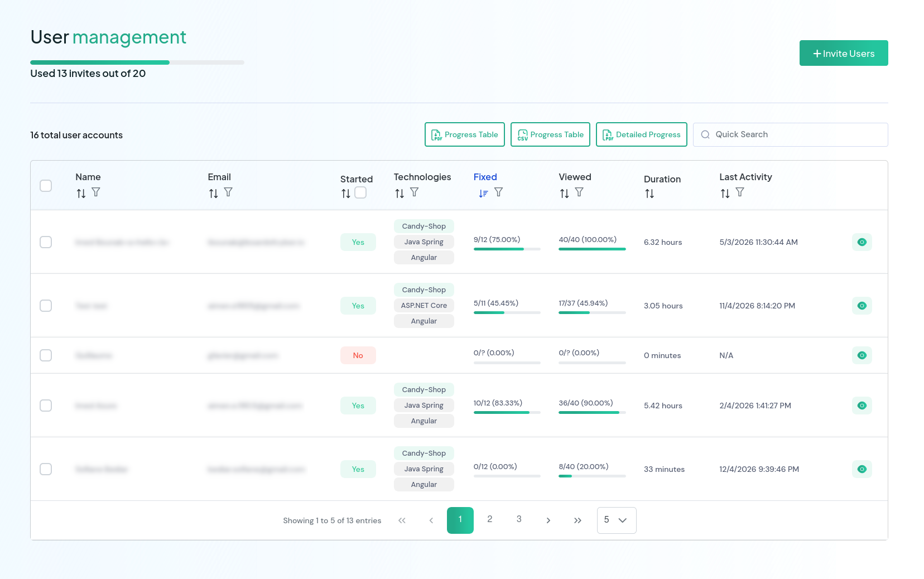View details for user with 5.42 hours
Screen dimensions: 924x579
(862, 406)
